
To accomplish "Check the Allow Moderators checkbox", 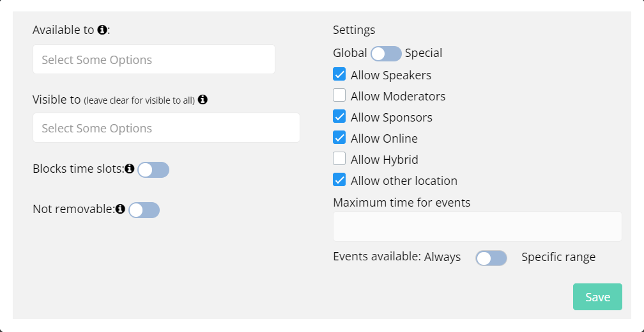I will (339, 95).
